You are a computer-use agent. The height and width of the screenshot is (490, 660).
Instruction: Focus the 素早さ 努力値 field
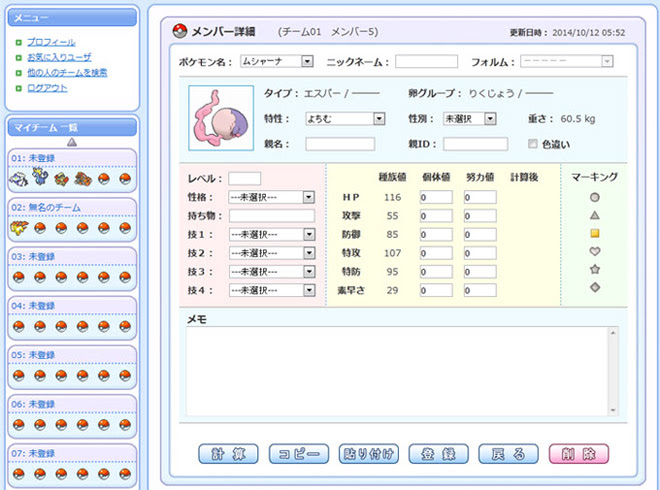tap(480, 290)
